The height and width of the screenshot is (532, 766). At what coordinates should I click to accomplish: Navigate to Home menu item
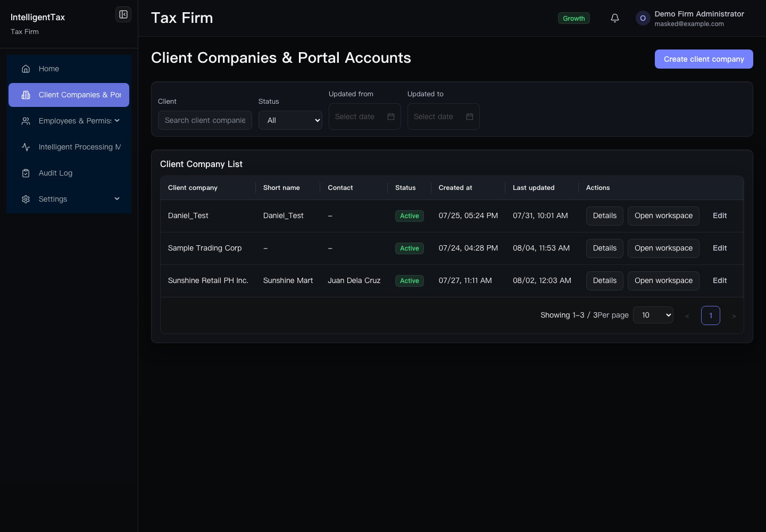tap(69, 69)
